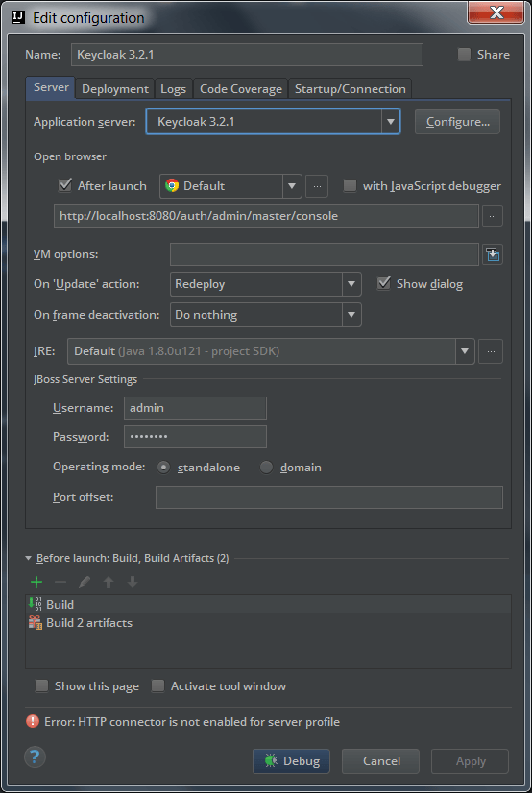The height and width of the screenshot is (793, 532).
Task: Click the pencil edit-task icon
Action: pyautogui.click(x=85, y=582)
